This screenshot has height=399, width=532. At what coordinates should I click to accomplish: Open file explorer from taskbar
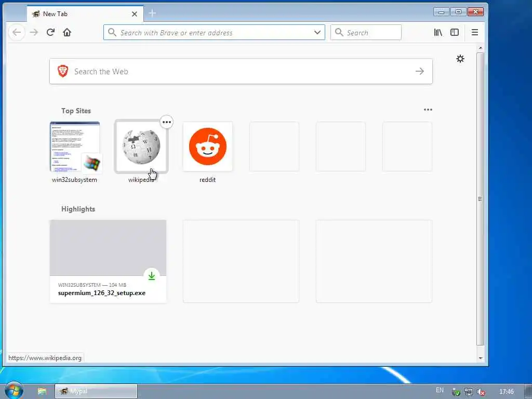coord(42,391)
